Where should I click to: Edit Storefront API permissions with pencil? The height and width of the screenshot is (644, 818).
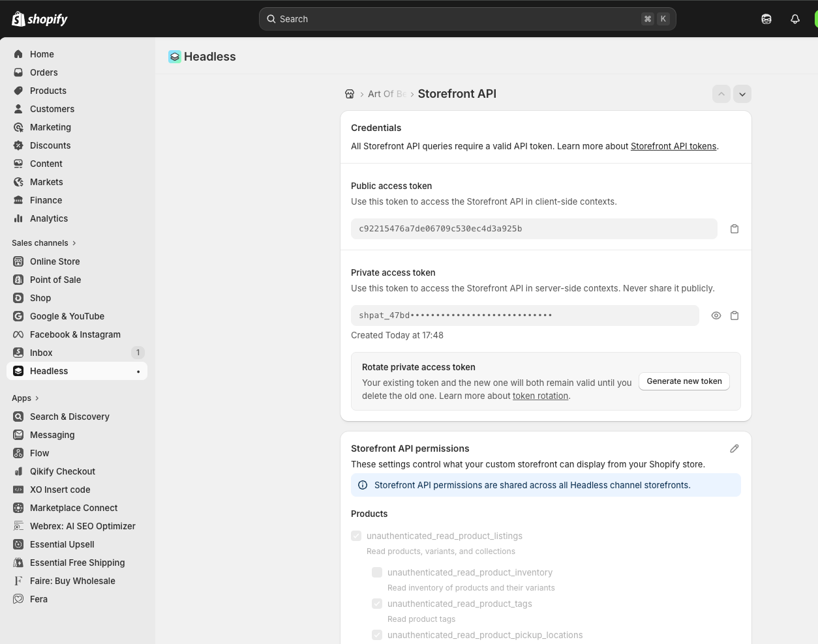click(735, 448)
